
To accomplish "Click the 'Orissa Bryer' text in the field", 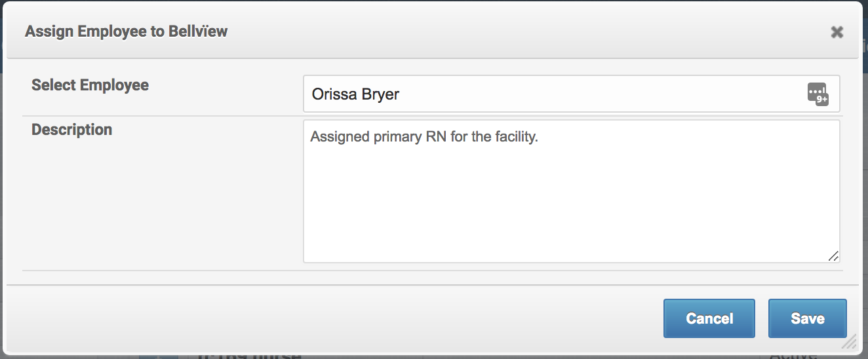I will [x=355, y=94].
